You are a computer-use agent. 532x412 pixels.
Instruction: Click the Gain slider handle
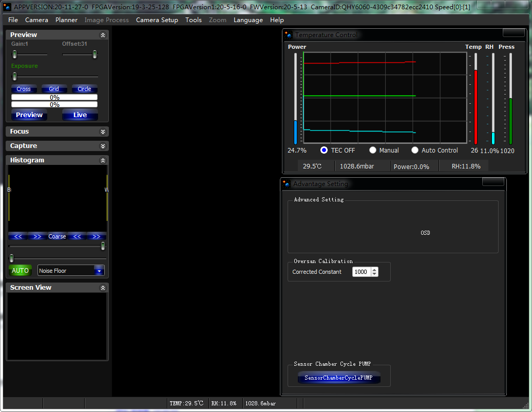pos(14,54)
